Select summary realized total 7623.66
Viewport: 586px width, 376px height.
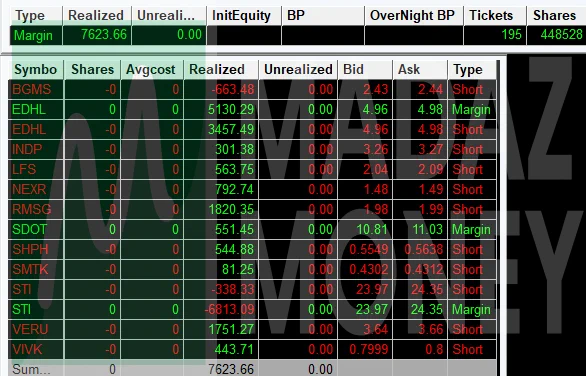coord(231,369)
